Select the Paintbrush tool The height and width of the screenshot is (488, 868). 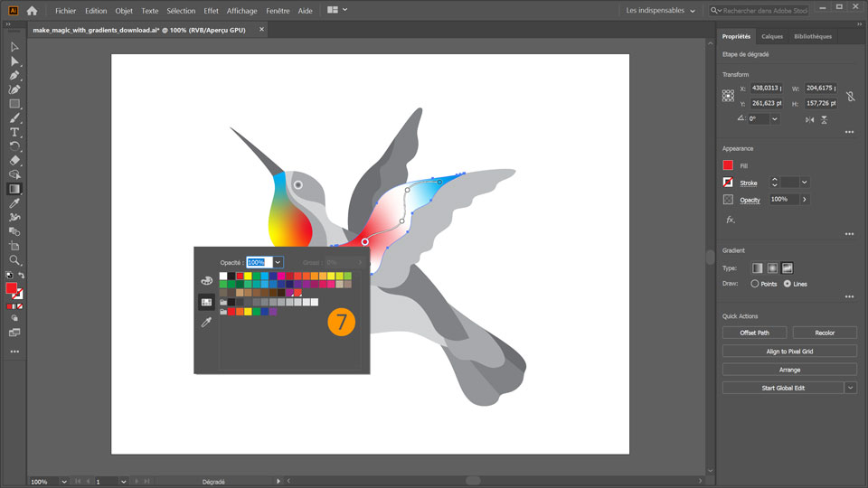[x=14, y=117]
